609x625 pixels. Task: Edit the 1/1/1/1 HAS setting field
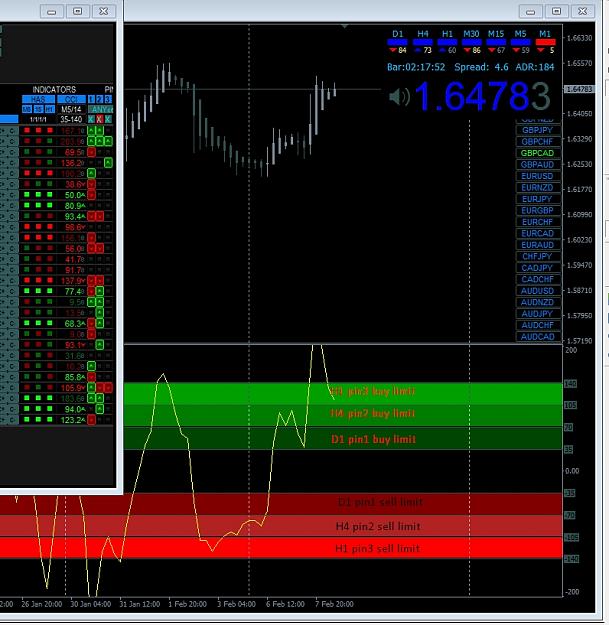(38, 119)
